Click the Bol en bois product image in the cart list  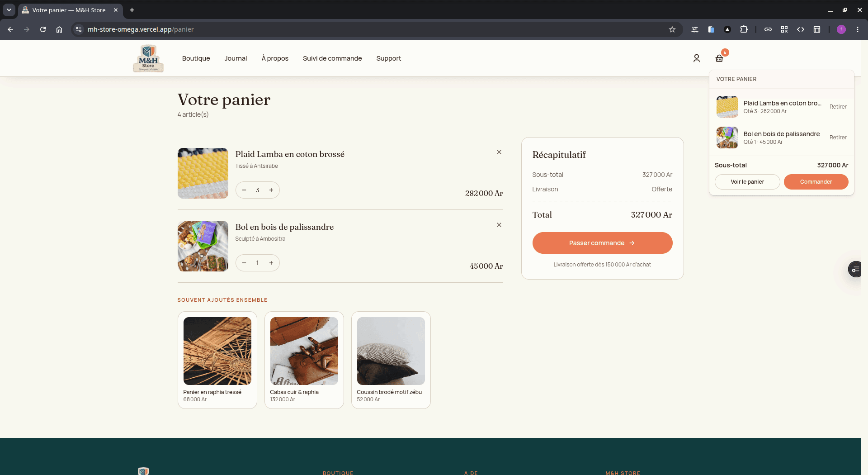[x=203, y=246]
